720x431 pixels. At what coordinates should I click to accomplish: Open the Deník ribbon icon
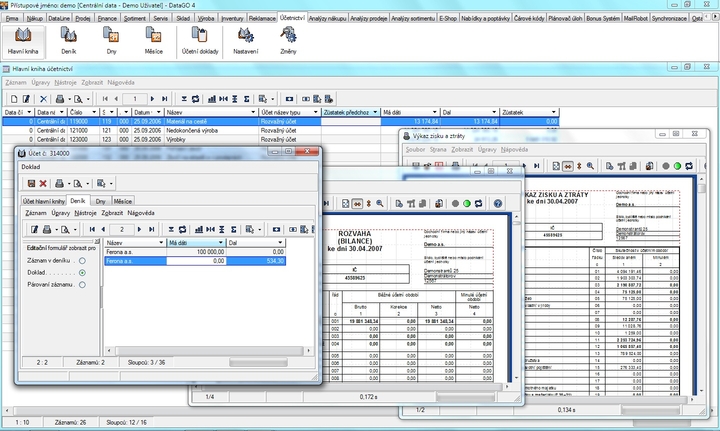point(68,41)
